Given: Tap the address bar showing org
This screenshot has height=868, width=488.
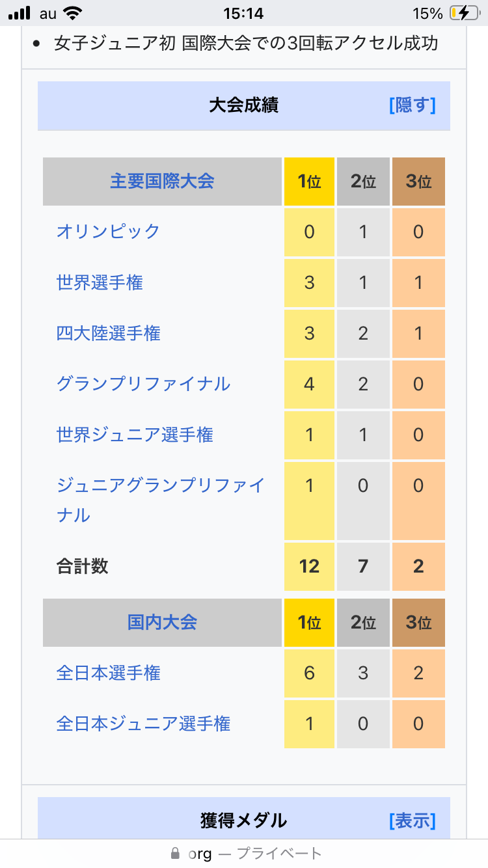Looking at the screenshot, I should pyautogui.click(x=244, y=853).
